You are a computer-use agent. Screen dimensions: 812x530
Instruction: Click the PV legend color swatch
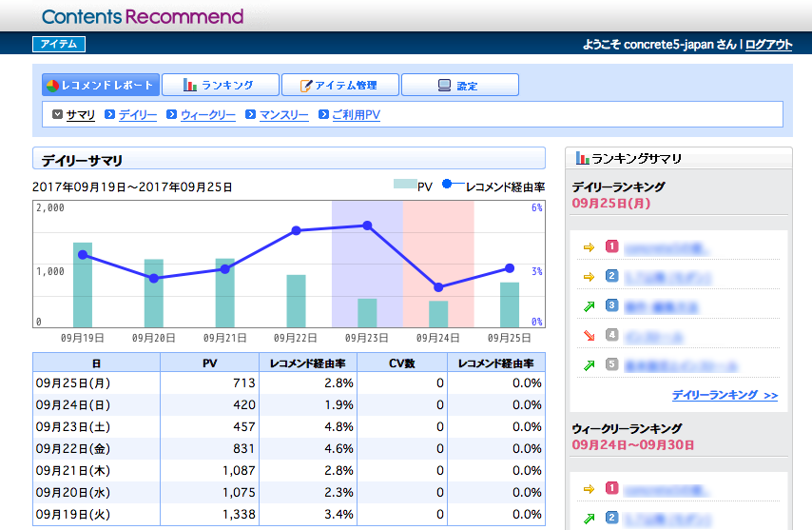404,186
